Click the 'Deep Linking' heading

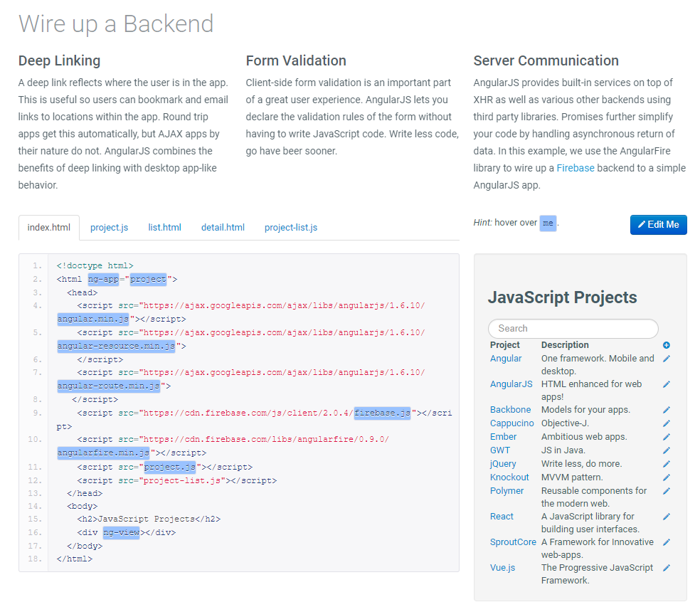[59, 60]
